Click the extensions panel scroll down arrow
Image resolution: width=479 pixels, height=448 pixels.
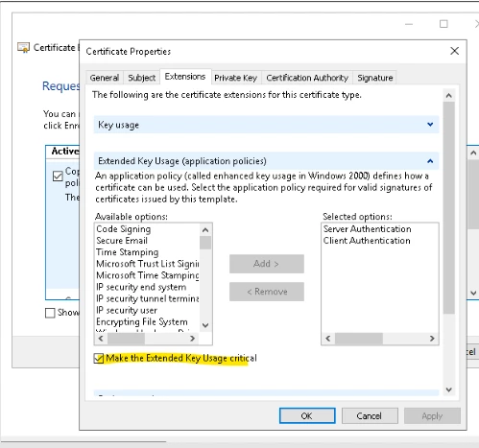(x=449, y=389)
